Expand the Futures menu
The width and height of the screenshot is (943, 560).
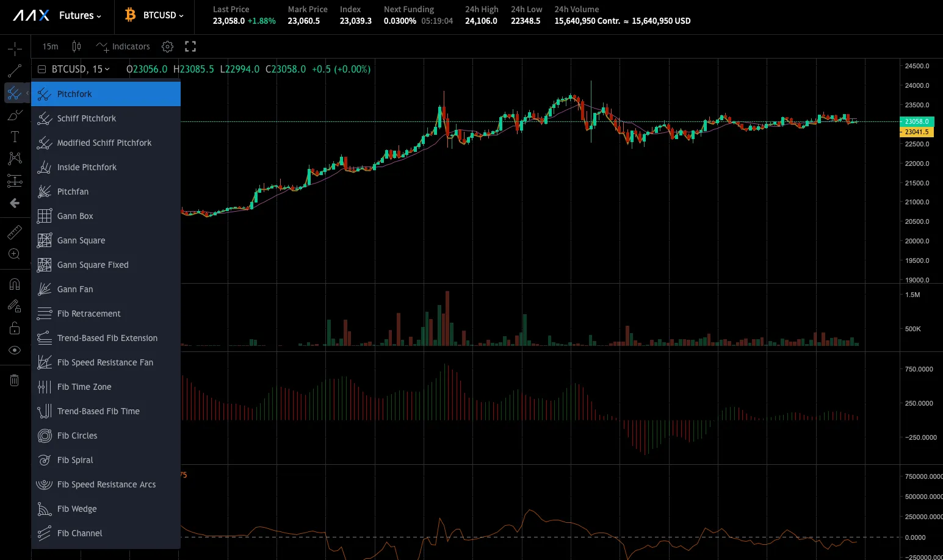(x=80, y=15)
